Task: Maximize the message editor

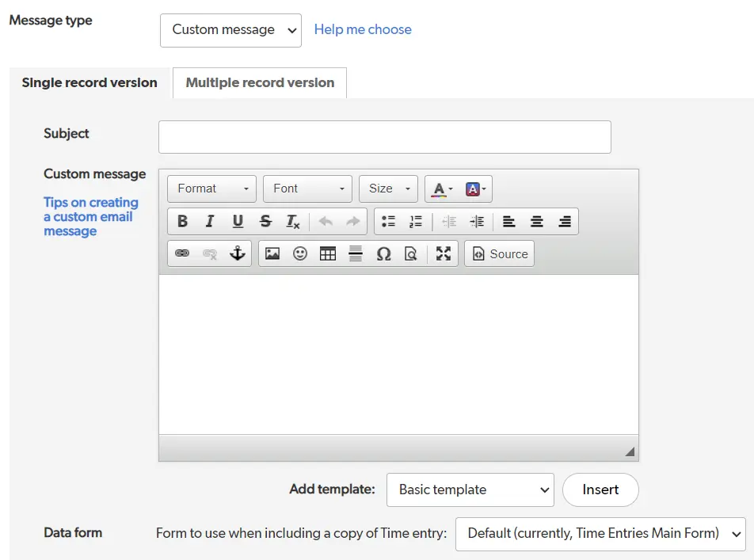Action: tap(443, 253)
